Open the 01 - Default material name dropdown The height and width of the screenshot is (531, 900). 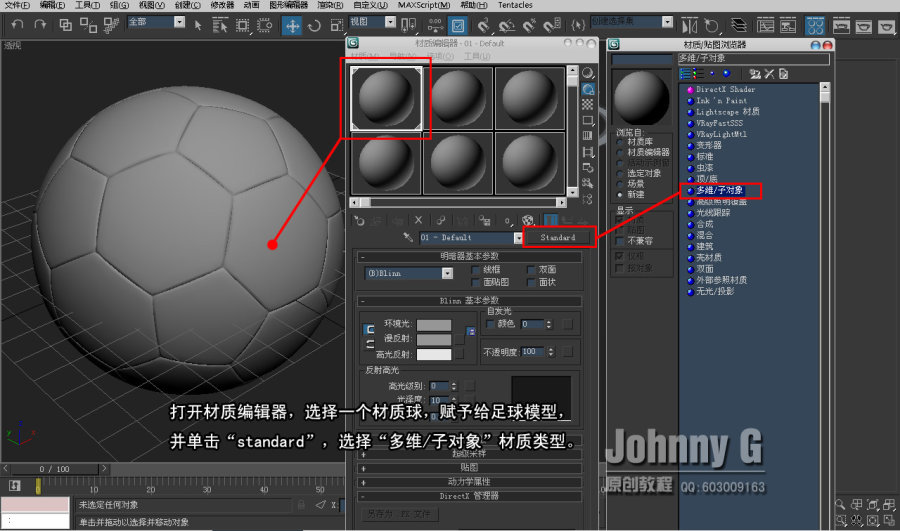(x=518, y=238)
